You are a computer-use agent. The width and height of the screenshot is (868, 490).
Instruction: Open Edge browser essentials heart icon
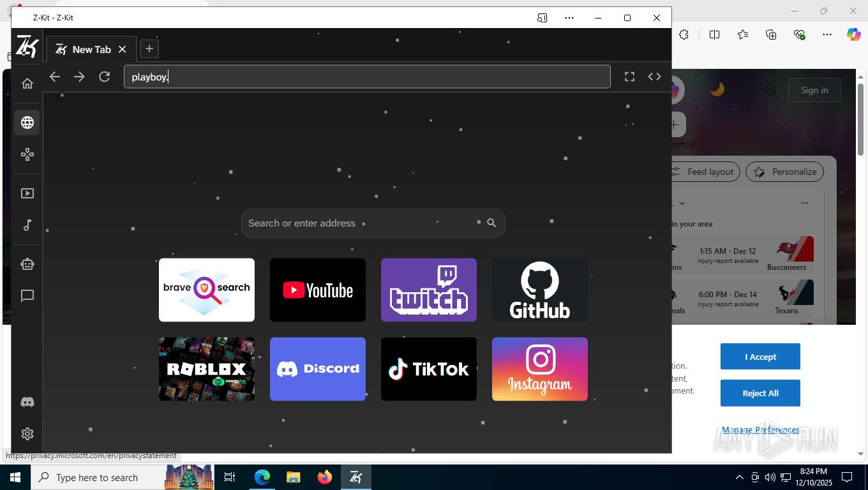click(799, 34)
